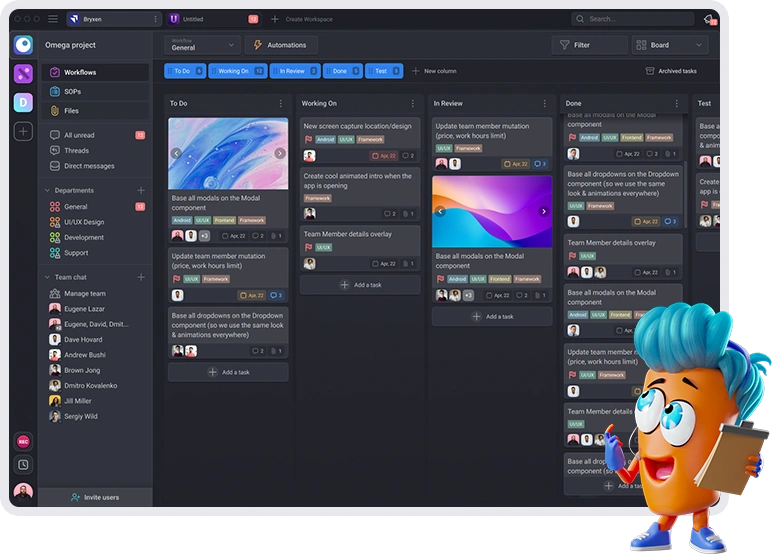Open the Board view dropdown
The width and height of the screenshot is (772, 554).
[x=670, y=45]
